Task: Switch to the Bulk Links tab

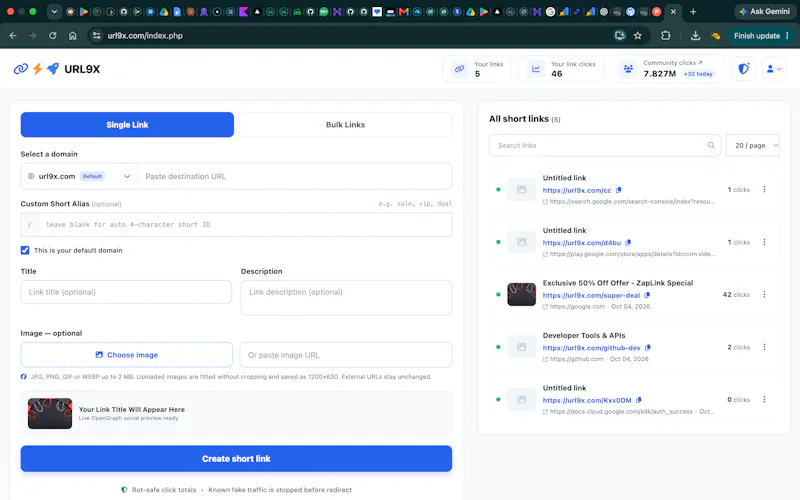Action: click(x=345, y=124)
